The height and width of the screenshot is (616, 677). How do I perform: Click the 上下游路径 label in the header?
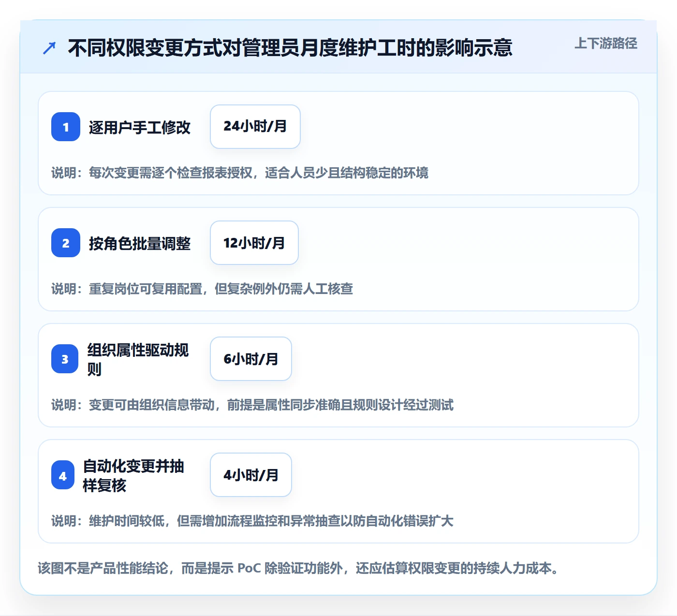pyautogui.click(x=605, y=44)
